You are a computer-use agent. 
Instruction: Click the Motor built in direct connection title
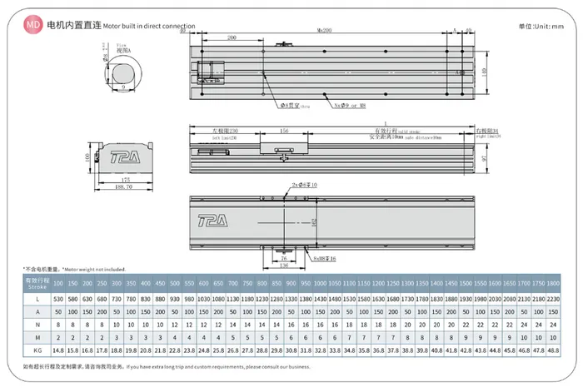pos(149,26)
